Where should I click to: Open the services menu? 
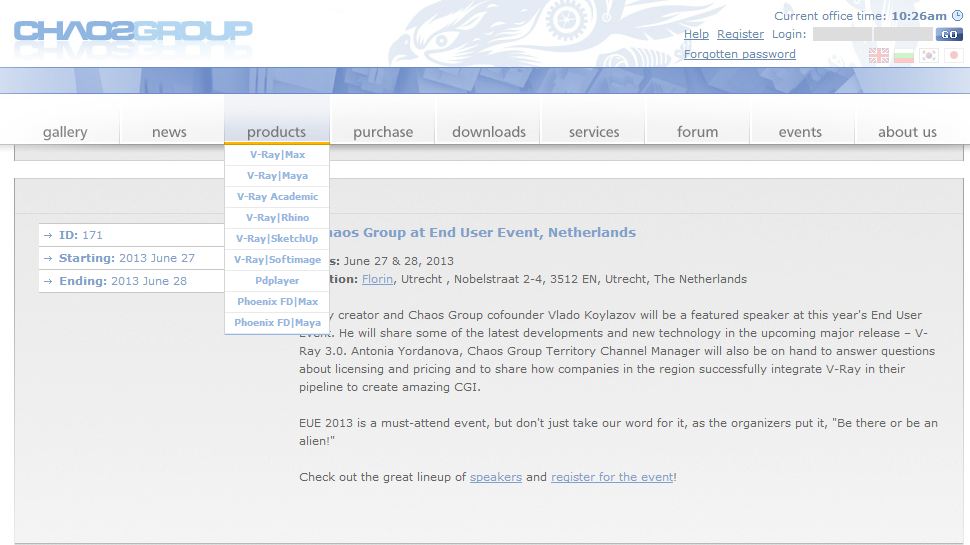594,132
